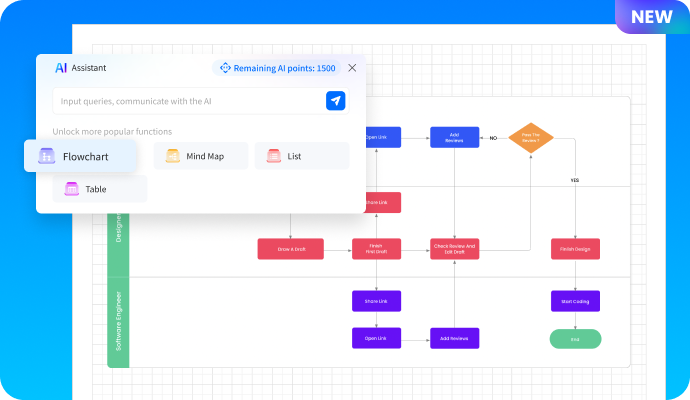Screen dimensions: 690x400
Task: Select the 'Finish First Draft' box
Action: [376, 249]
